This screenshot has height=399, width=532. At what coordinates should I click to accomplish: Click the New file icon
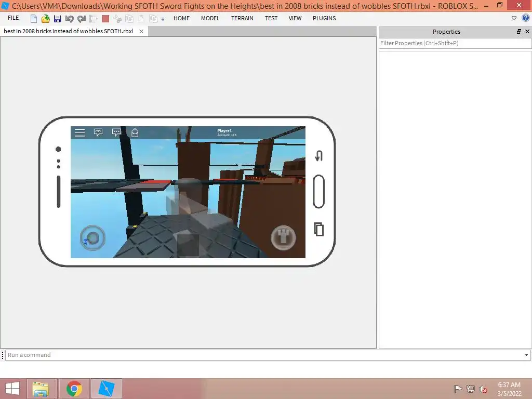point(33,19)
